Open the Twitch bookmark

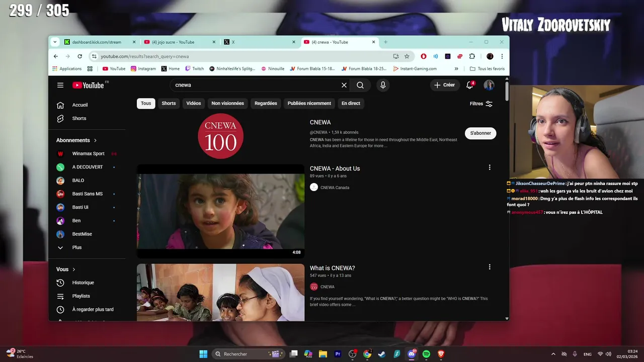[x=195, y=69]
